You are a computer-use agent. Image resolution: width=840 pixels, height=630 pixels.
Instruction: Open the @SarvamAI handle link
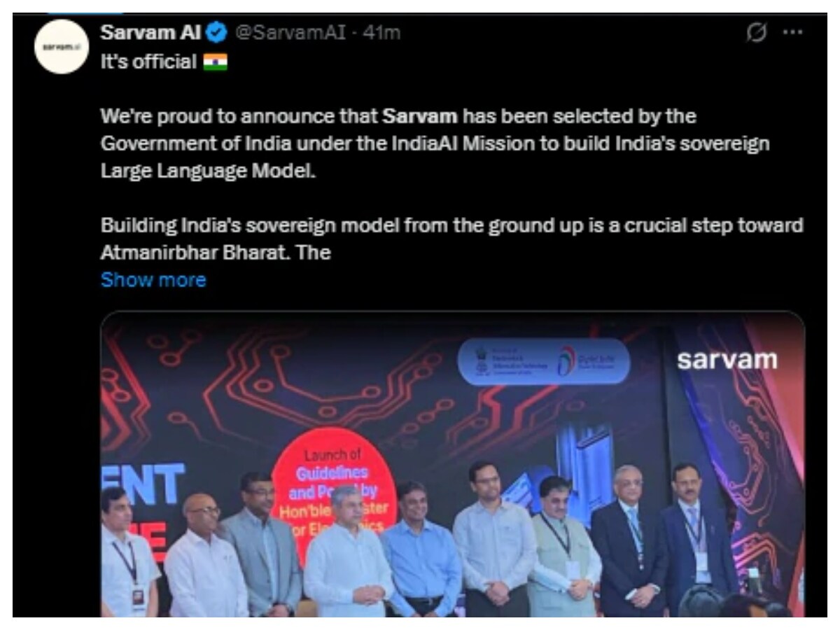(x=288, y=32)
